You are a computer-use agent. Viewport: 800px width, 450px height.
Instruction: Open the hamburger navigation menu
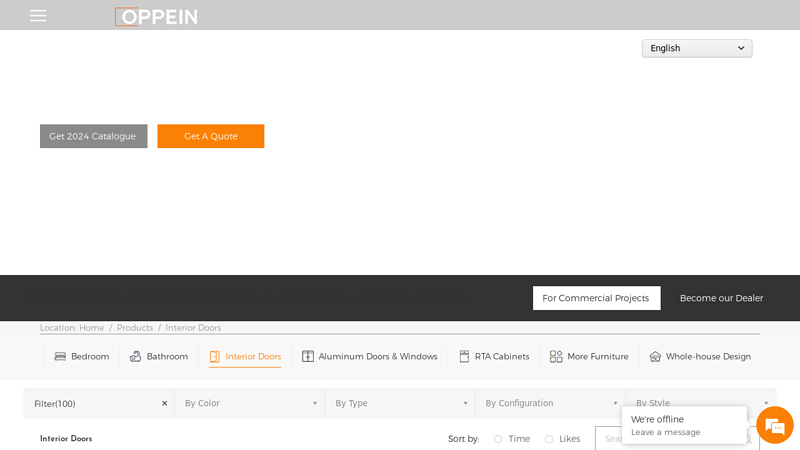[x=38, y=16]
